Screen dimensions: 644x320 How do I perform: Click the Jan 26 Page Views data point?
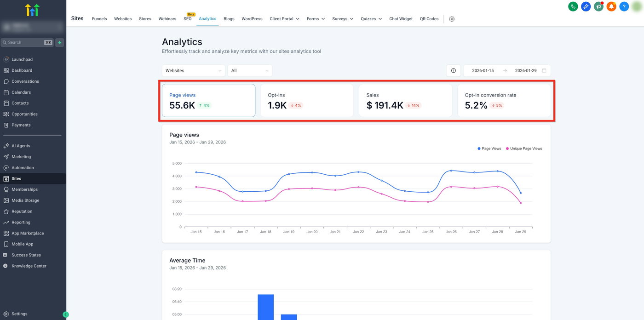click(451, 171)
